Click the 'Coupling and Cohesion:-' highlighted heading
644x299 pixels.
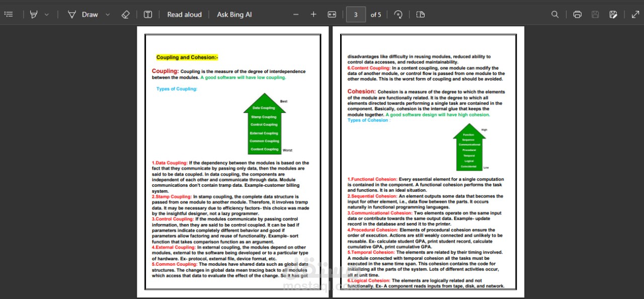click(x=187, y=57)
